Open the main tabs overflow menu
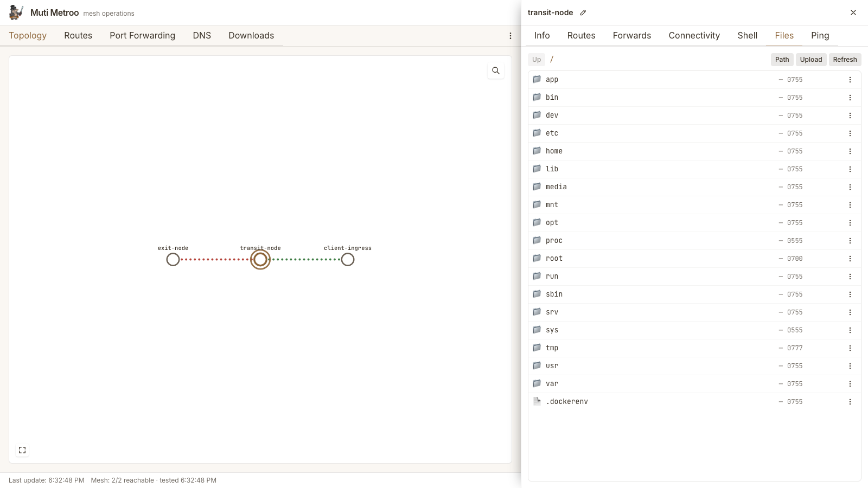 [x=510, y=36]
